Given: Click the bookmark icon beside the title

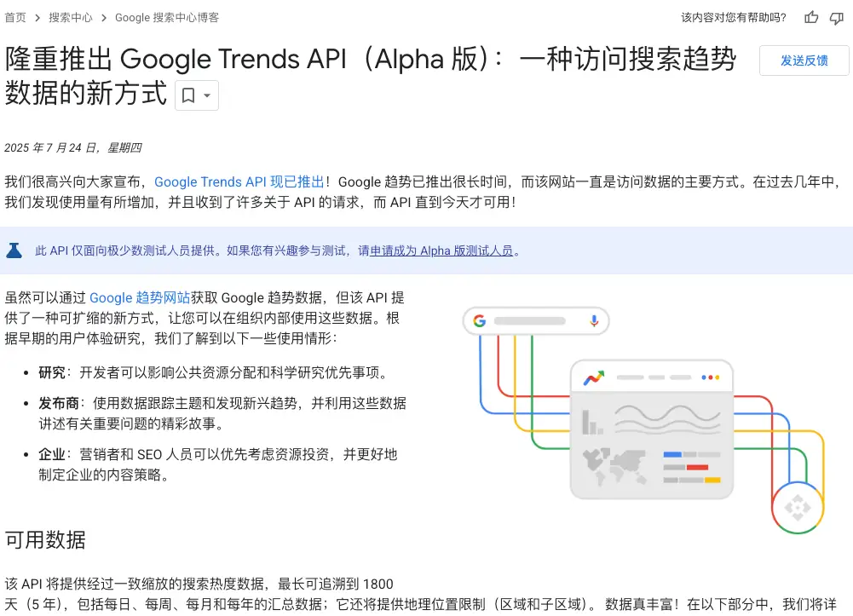Looking at the screenshot, I should click(x=188, y=95).
